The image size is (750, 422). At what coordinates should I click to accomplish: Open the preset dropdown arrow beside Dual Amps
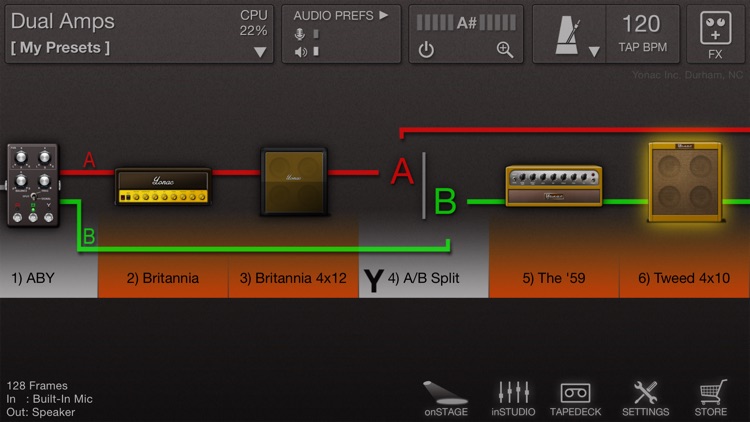260,52
